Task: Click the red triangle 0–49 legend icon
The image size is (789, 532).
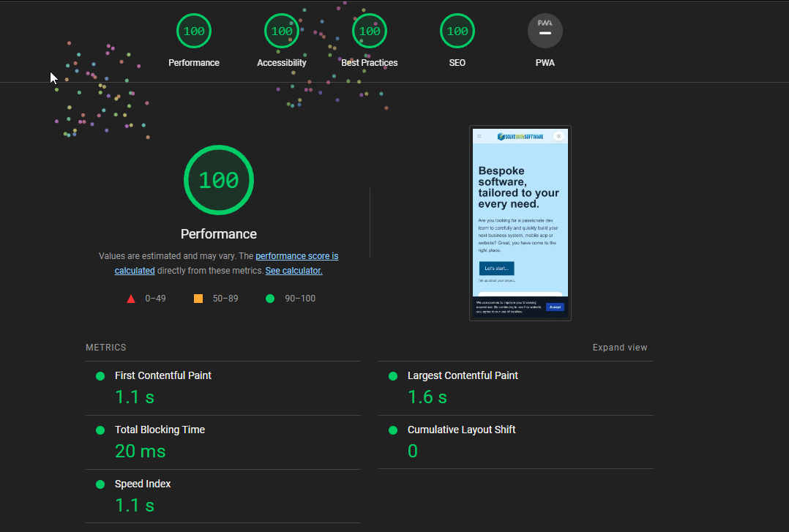Action: (131, 299)
